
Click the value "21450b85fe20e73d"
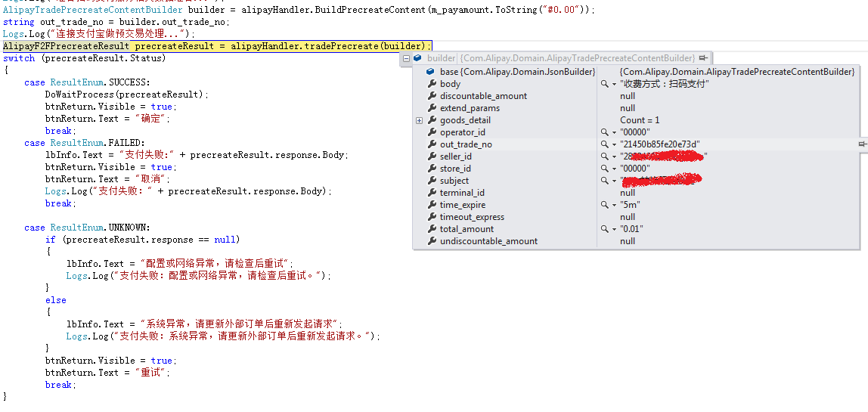click(x=660, y=144)
